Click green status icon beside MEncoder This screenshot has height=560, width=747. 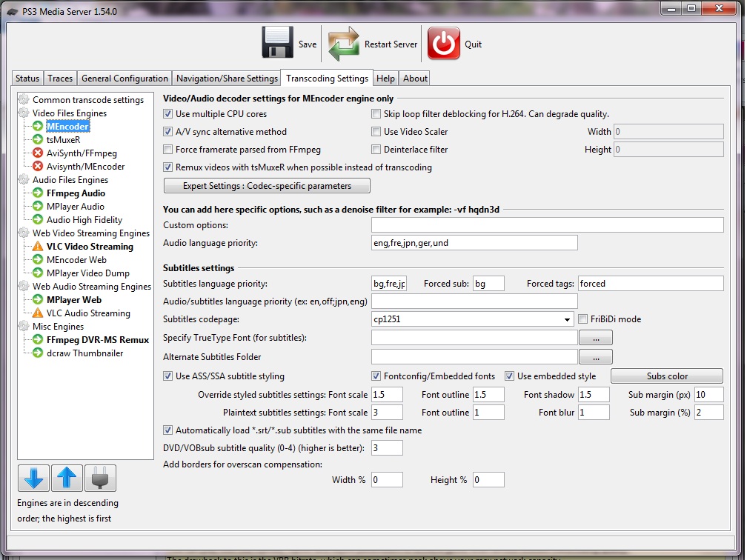[38, 126]
